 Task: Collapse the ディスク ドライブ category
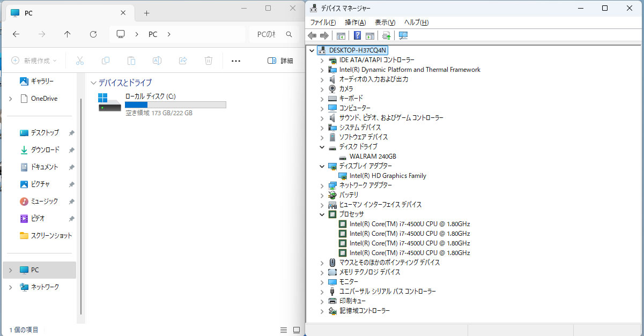tap(322, 147)
